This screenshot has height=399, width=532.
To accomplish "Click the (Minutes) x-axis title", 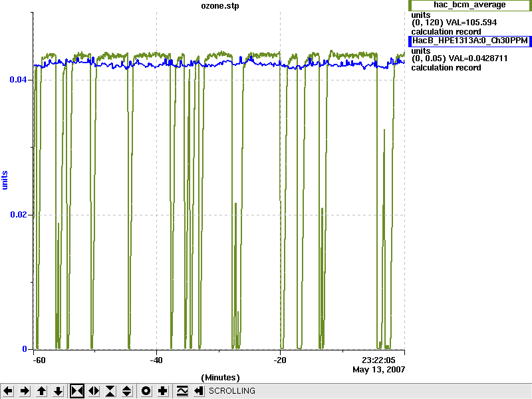I will (220, 378).
